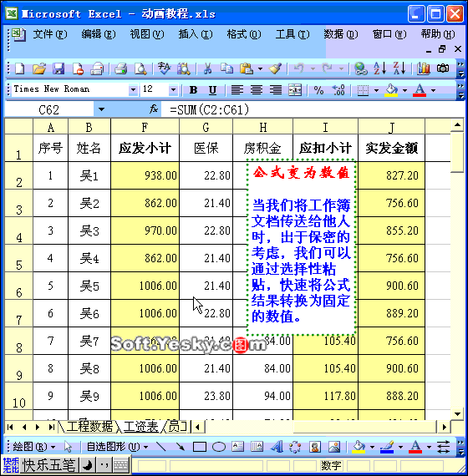Toggle center alignment button
Viewport: 468px width, 476px height.
[257, 90]
